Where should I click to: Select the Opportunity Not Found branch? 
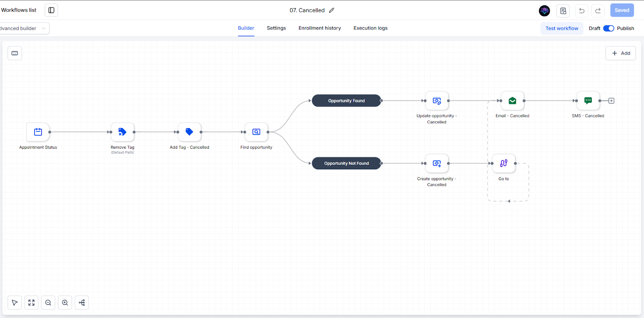(x=347, y=163)
